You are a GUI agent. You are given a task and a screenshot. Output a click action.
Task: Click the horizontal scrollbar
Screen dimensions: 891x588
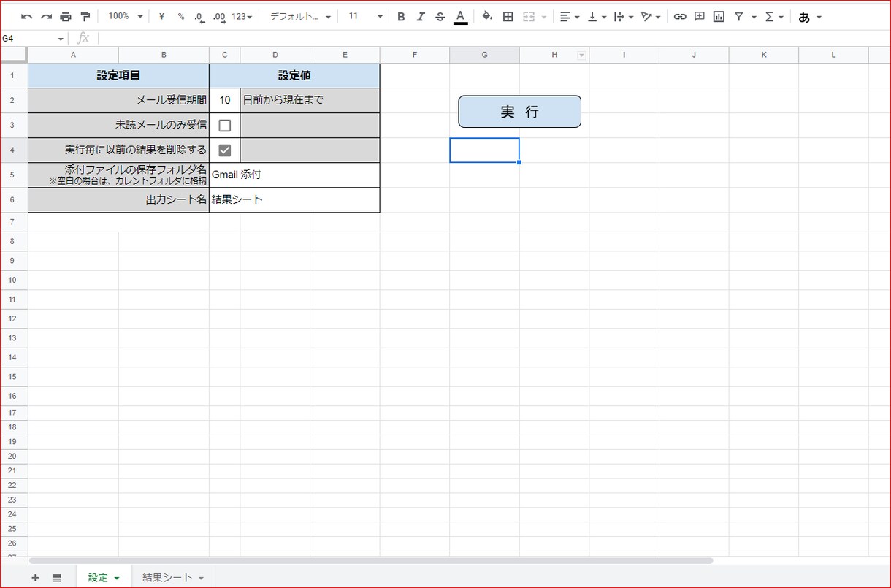371,561
